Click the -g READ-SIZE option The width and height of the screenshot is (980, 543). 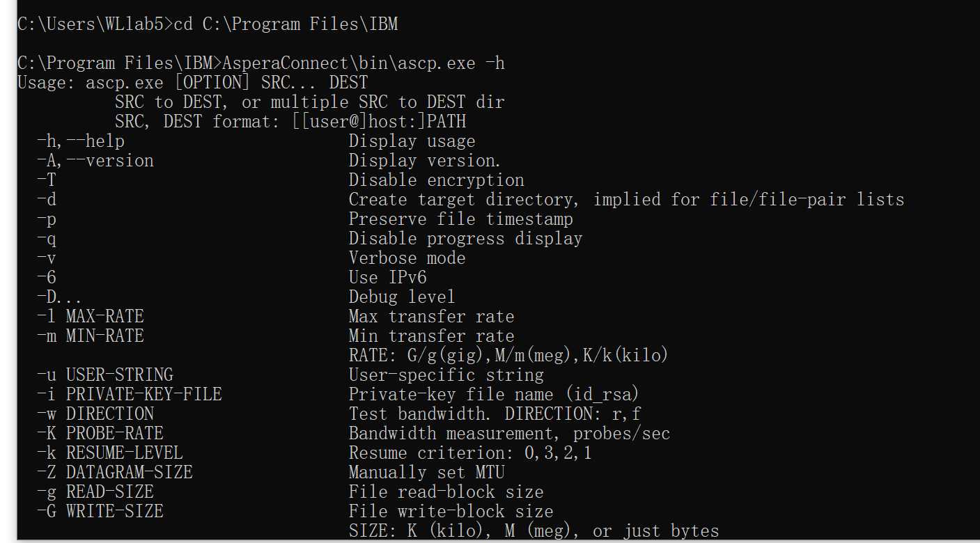95,492
